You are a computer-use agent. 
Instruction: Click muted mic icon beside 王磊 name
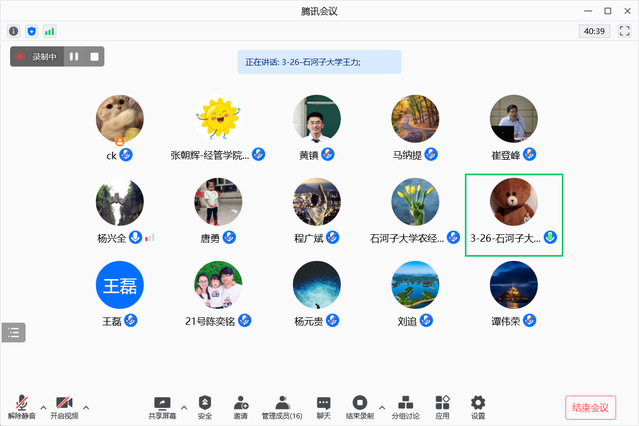[131, 320]
